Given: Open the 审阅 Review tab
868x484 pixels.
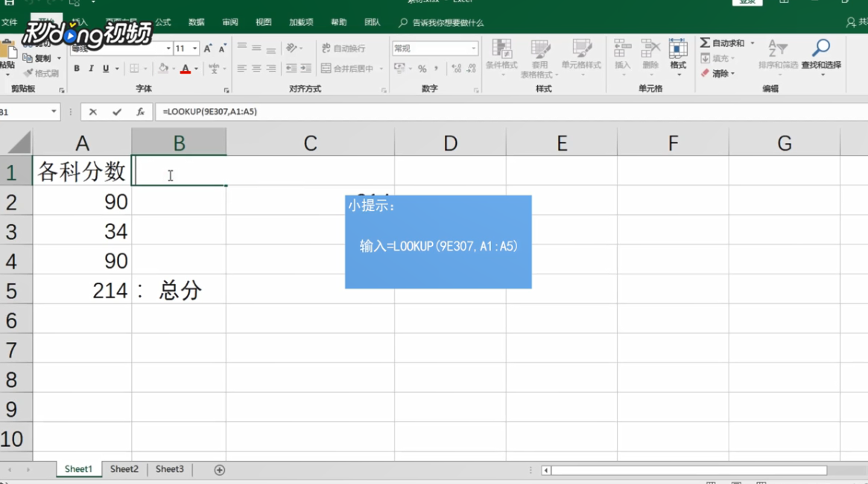Looking at the screenshot, I should (230, 22).
